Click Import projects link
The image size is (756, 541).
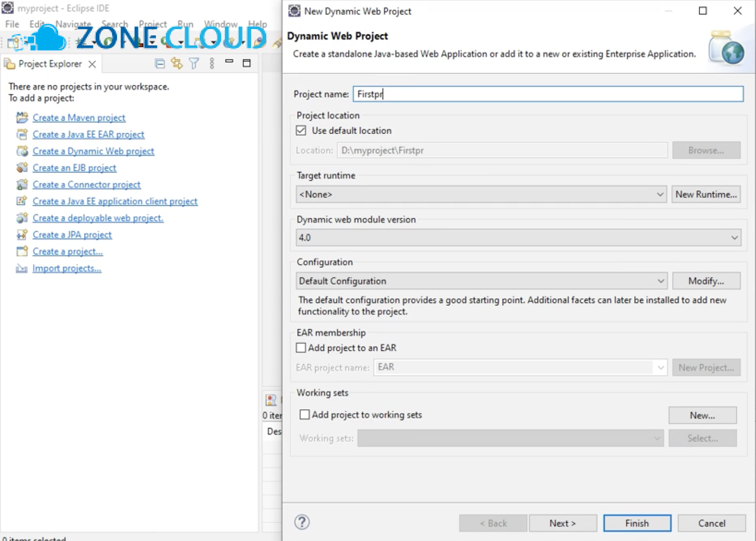pyautogui.click(x=67, y=268)
